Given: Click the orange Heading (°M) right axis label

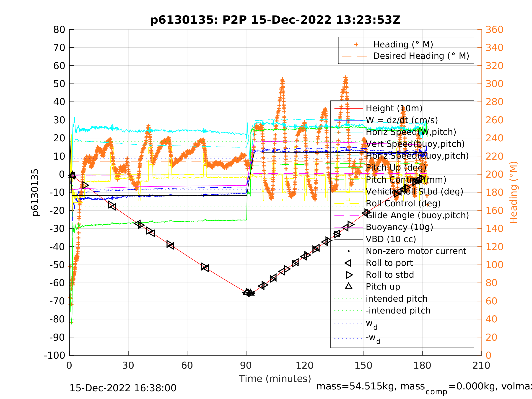Looking at the screenshot, I should point(513,192).
